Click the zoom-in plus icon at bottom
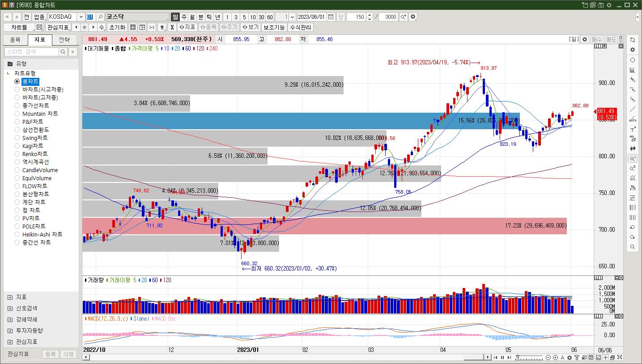 pyautogui.click(x=555, y=357)
